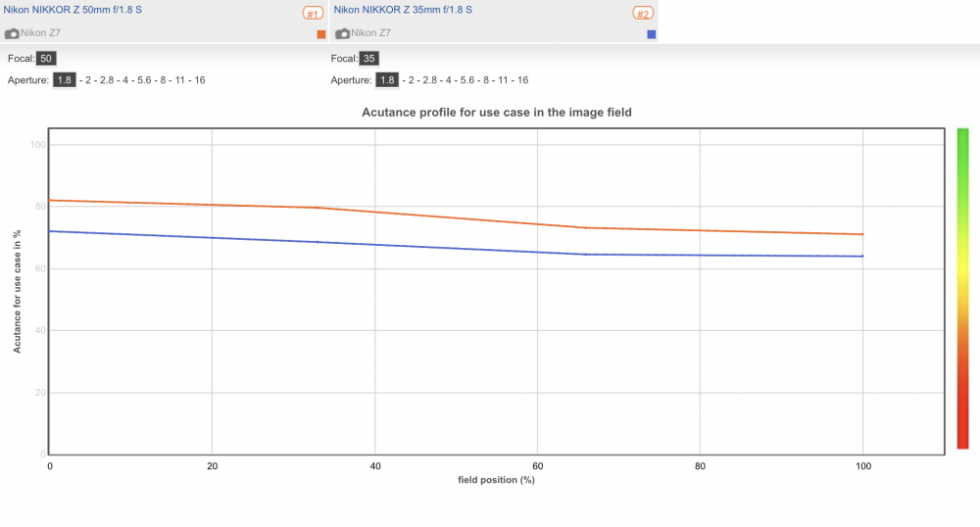Image resolution: width=980 pixels, height=527 pixels.
Task: Open the Nikon NIKKOR Z 50mm f/1.8 S link
Action: pyautogui.click(x=73, y=10)
